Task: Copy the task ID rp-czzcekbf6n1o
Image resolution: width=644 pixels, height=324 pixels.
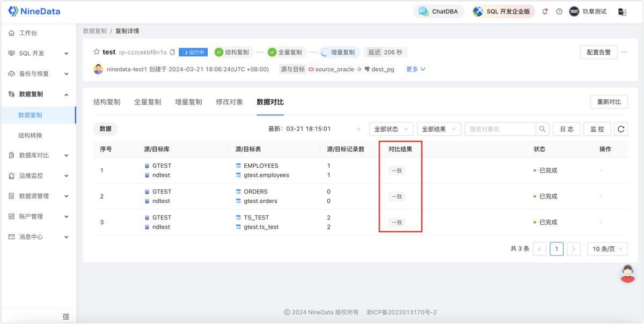Action: point(172,52)
